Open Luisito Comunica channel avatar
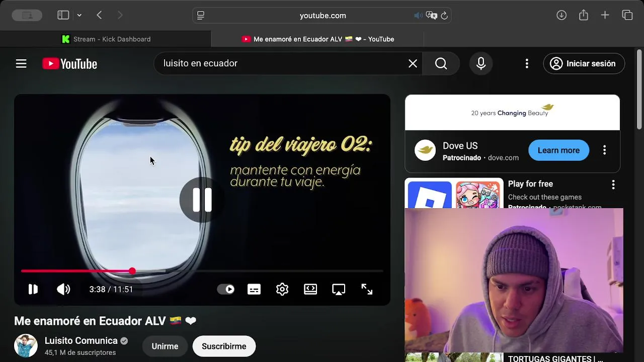 pyautogui.click(x=26, y=346)
